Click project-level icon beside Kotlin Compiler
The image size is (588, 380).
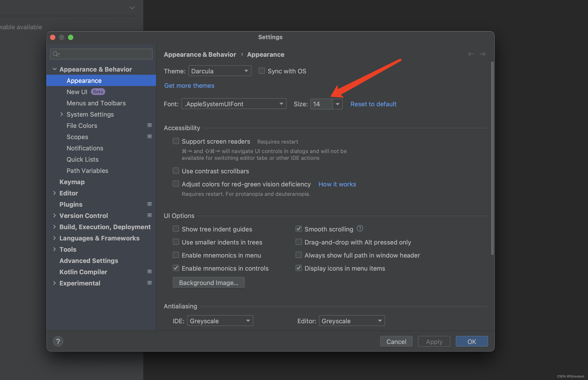[149, 271]
